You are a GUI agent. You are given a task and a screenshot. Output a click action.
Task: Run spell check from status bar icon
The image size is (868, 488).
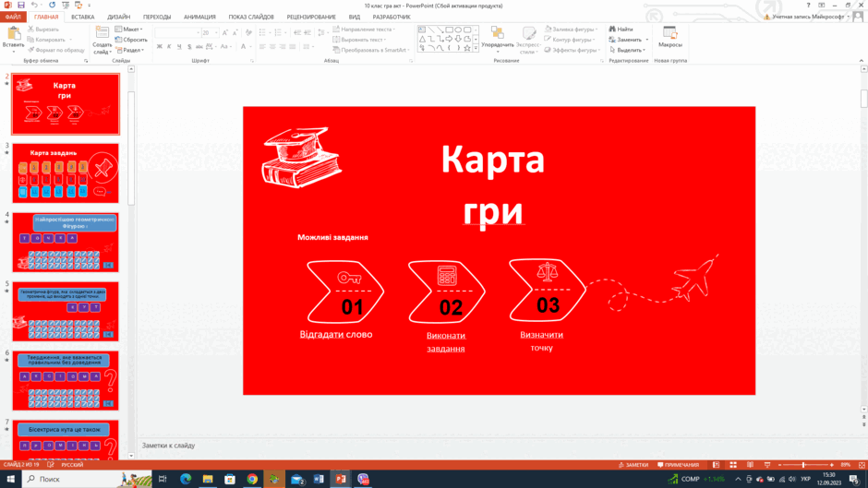click(x=51, y=465)
